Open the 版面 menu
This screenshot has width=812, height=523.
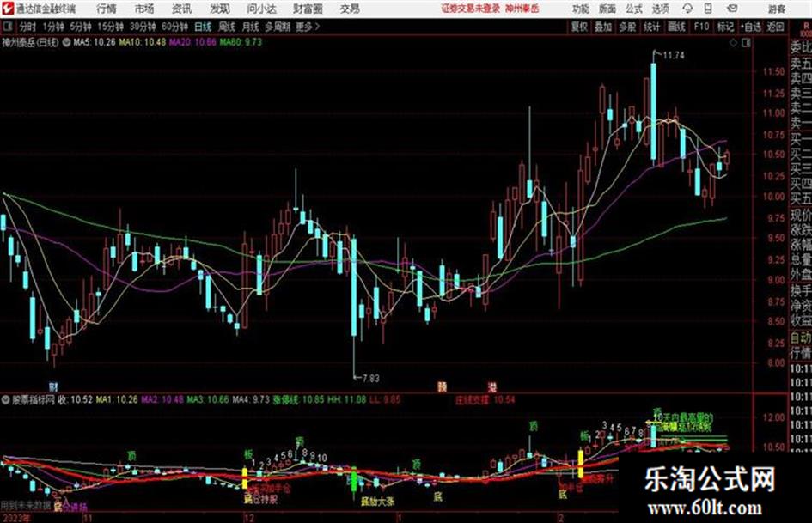tap(607, 9)
